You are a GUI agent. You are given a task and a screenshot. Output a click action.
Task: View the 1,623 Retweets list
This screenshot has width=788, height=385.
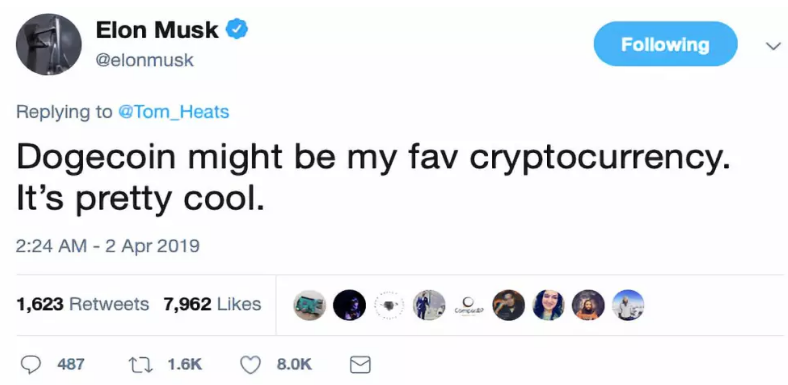[83, 304]
